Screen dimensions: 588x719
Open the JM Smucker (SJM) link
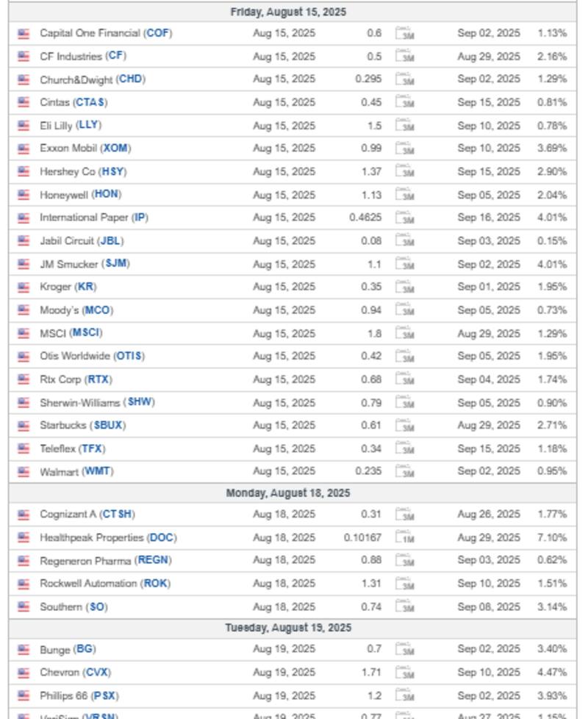pyautogui.click(x=85, y=264)
